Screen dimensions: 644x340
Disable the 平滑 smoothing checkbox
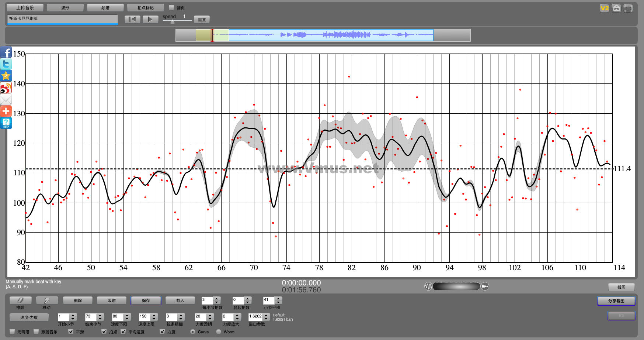point(71,332)
